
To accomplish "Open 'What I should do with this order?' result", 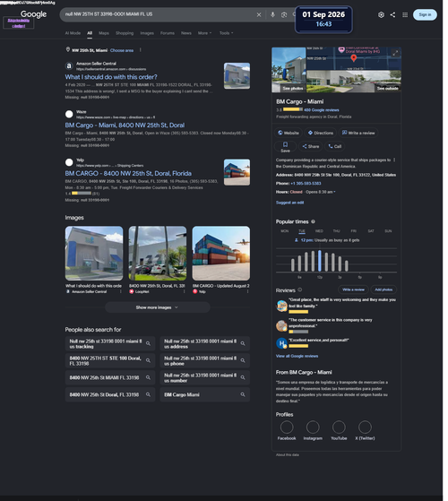I will point(111,77).
